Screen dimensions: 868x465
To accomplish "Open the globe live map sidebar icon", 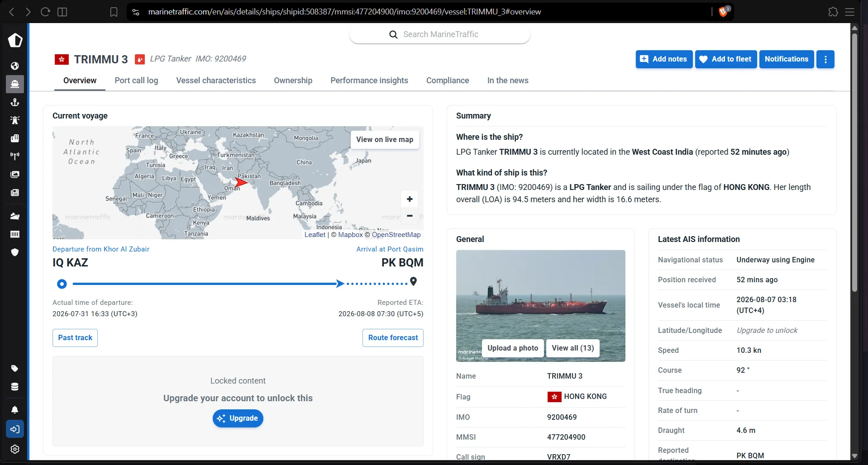I will [x=15, y=66].
